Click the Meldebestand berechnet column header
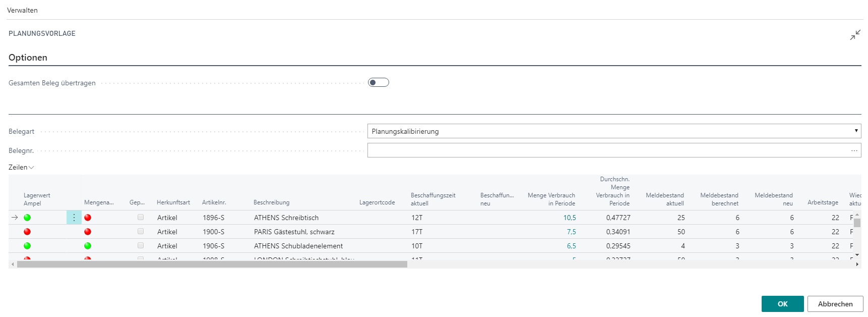The height and width of the screenshot is (317, 868). 719,199
